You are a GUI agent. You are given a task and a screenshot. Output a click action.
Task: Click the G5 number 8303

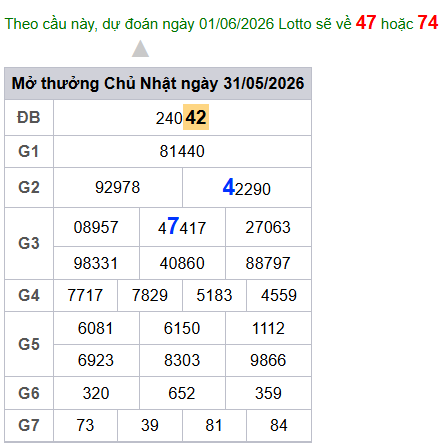coord(182,360)
